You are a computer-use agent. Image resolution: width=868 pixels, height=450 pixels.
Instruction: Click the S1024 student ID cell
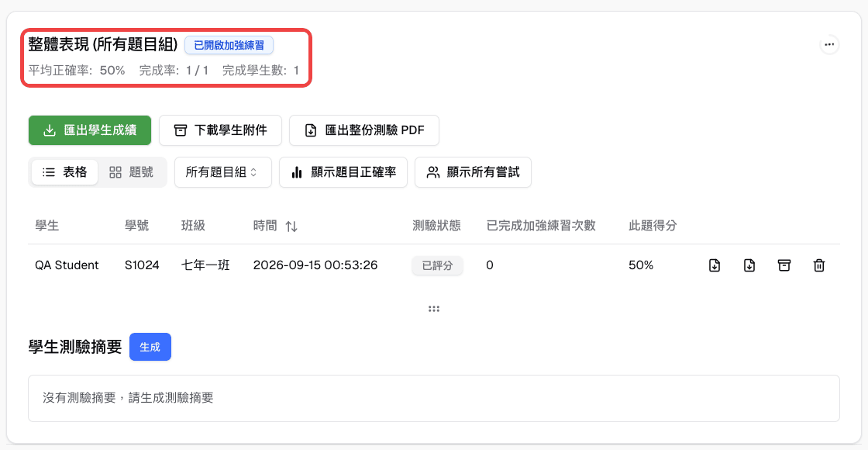142,265
